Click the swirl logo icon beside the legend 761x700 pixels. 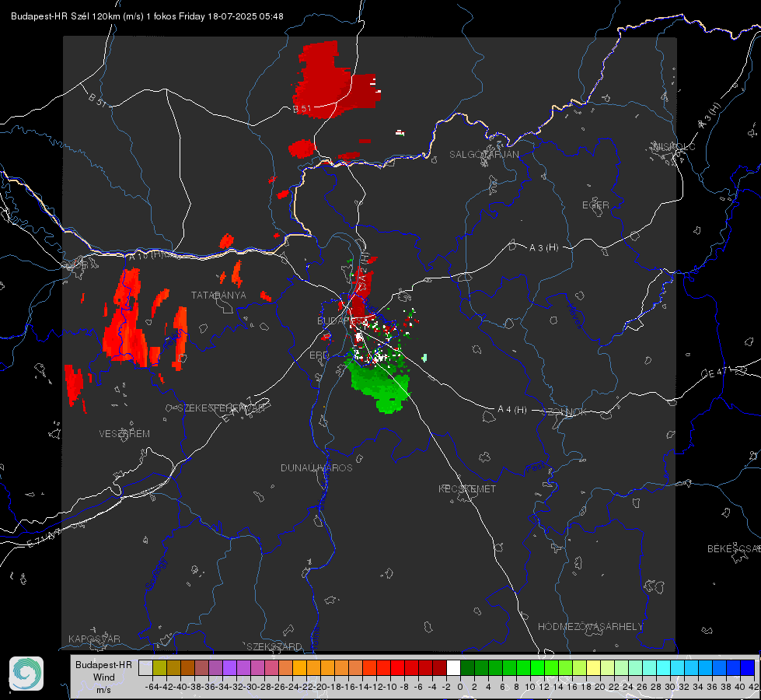click(26, 674)
